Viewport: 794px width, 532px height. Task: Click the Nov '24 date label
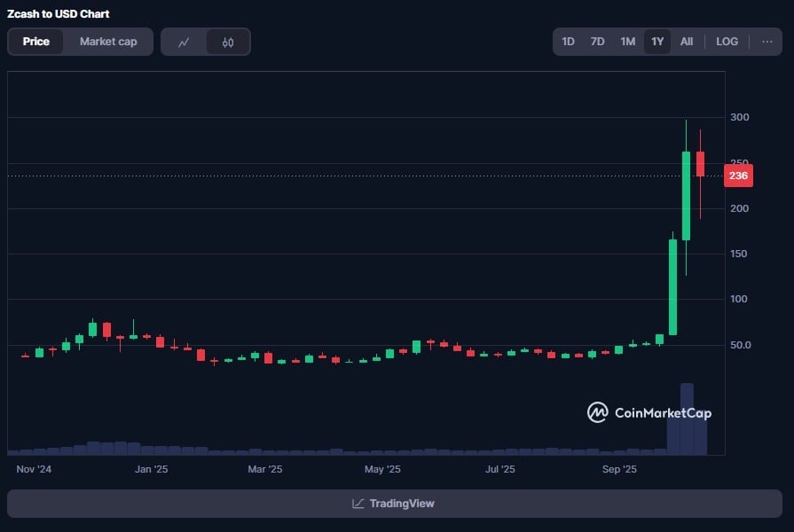pos(35,469)
